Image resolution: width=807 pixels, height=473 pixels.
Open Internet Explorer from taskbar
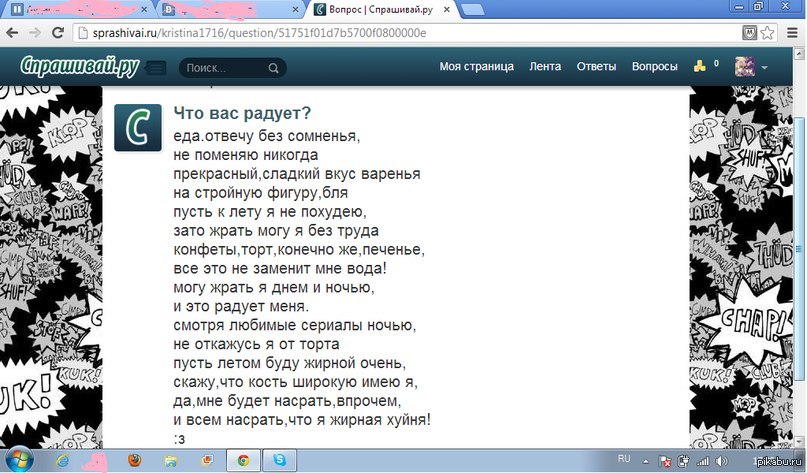(62, 459)
